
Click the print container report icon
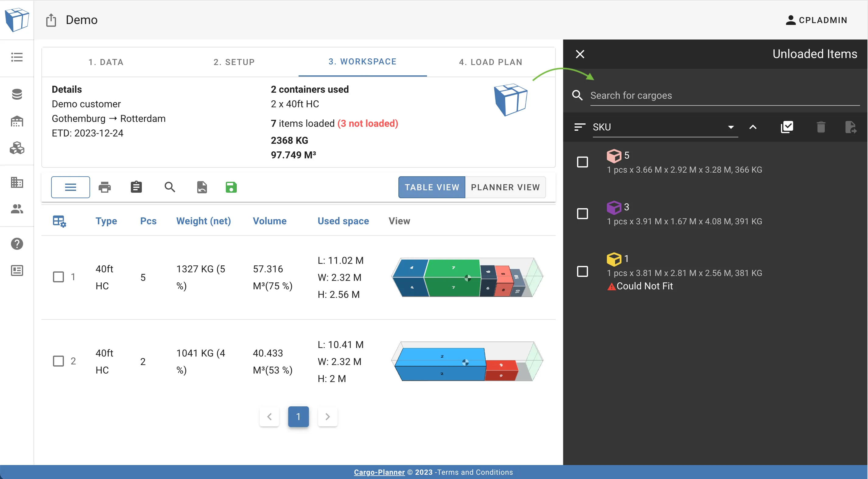[104, 187]
